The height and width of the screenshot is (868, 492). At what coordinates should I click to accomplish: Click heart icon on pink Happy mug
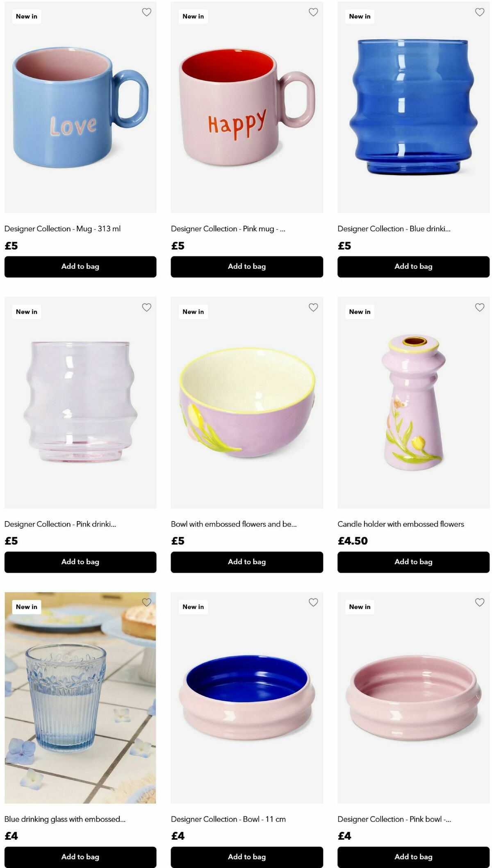[313, 12]
